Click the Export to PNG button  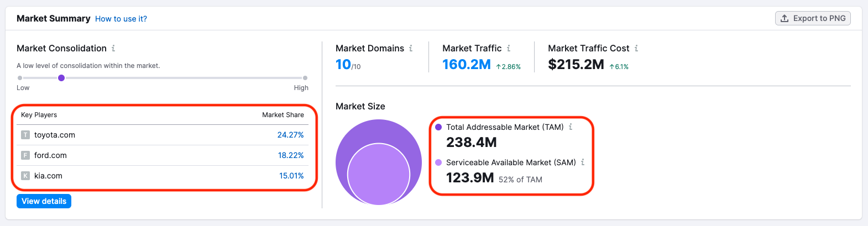click(x=813, y=18)
